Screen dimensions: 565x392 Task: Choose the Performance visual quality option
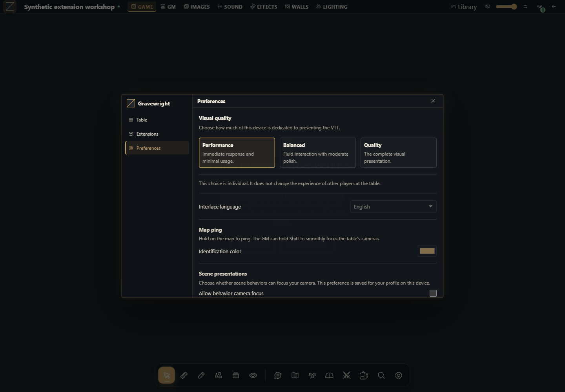pos(237,152)
